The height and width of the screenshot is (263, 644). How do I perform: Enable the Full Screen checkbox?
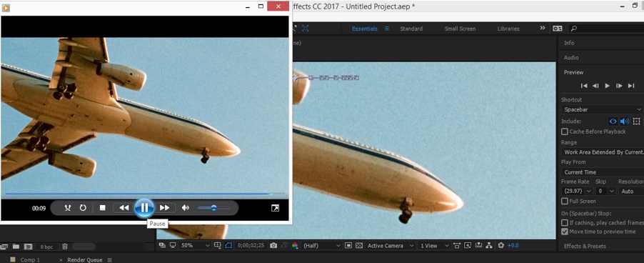565,202
